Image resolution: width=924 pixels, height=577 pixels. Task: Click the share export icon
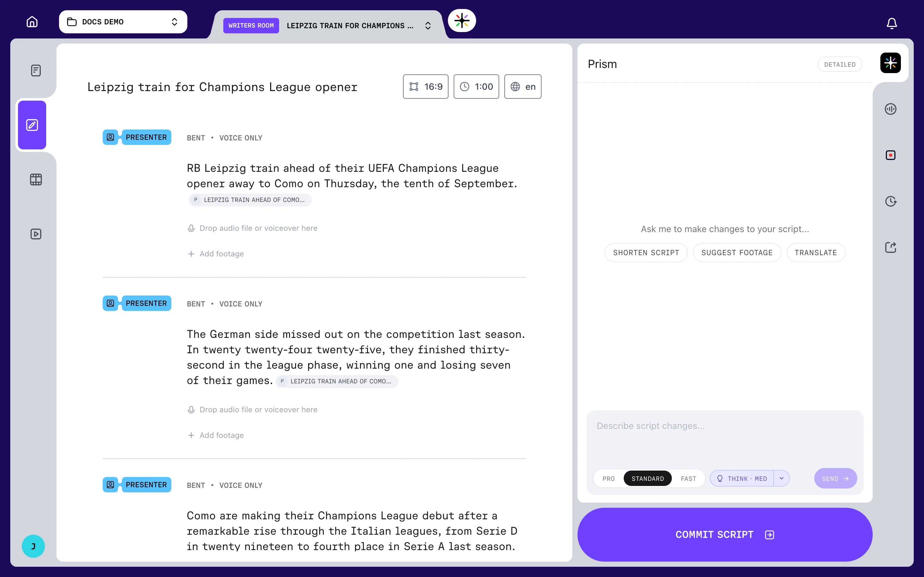(x=890, y=247)
